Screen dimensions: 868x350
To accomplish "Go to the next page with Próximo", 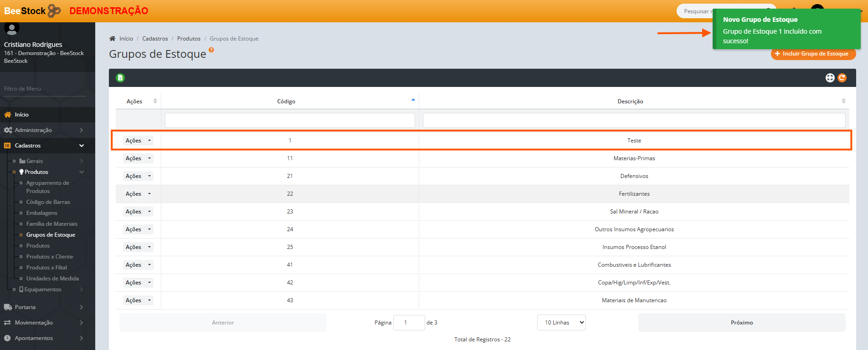I will click(741, 323).
